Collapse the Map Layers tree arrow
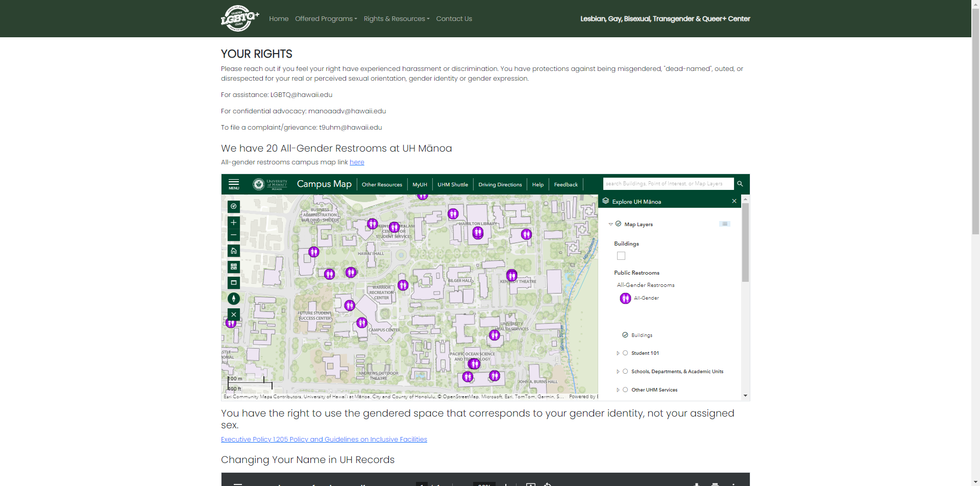Viewport: 980px width, 486px height. click(610, 225)
